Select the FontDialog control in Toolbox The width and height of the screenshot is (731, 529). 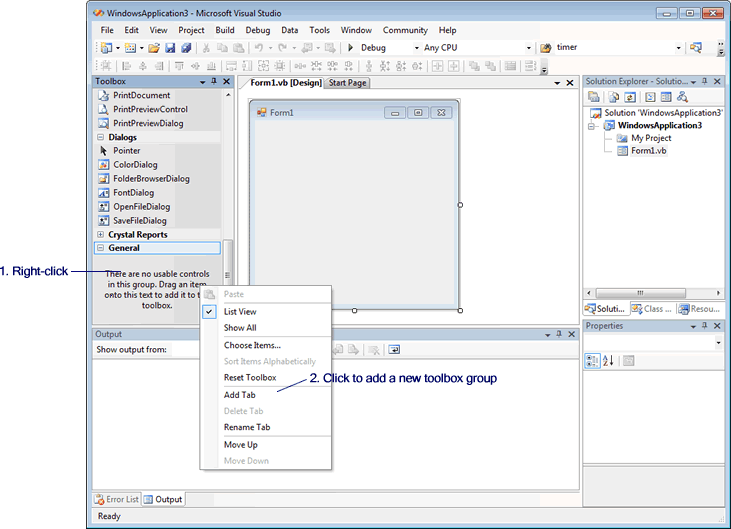coord(133,193)
